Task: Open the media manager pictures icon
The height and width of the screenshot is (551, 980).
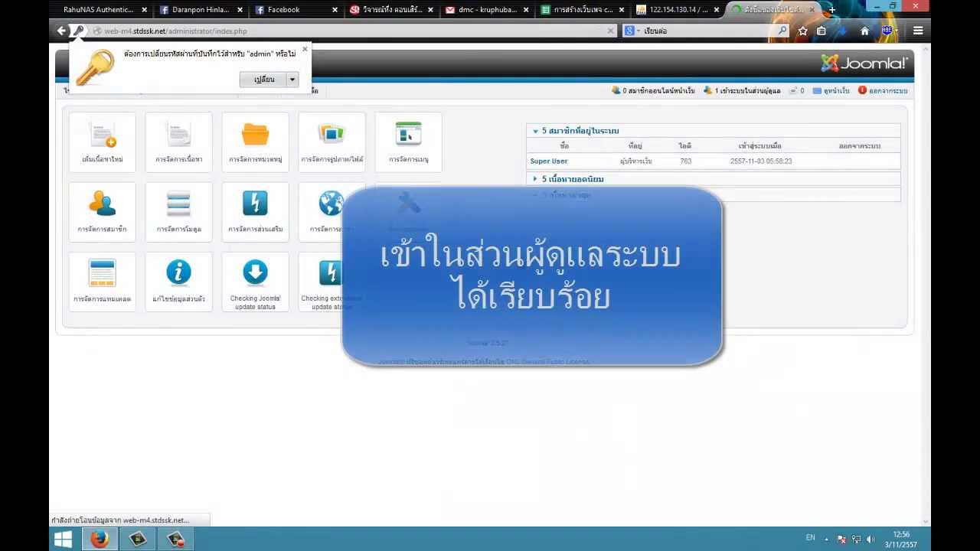Action: tap(332, 142)
